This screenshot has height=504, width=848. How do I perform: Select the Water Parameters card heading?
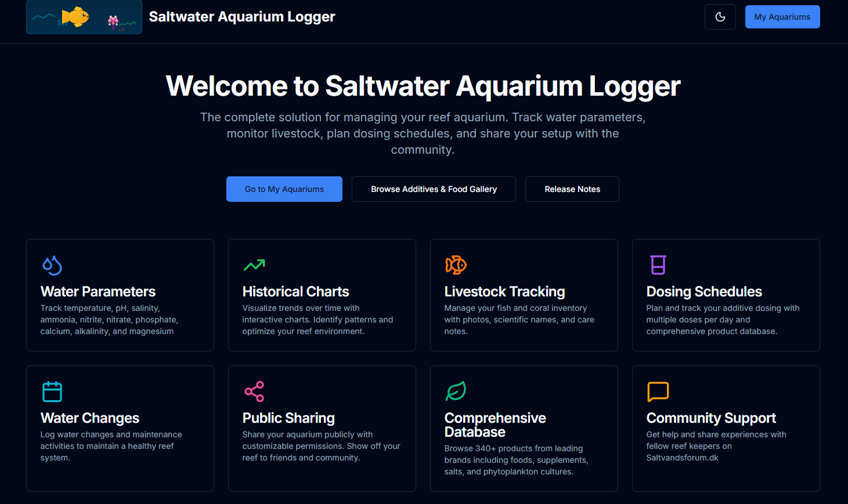(98, 292)
